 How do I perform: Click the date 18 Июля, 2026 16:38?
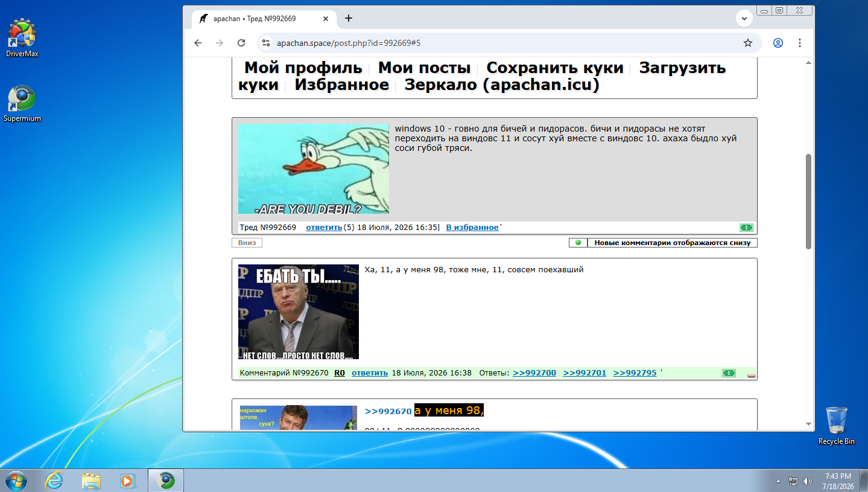(x=431, y=373)
